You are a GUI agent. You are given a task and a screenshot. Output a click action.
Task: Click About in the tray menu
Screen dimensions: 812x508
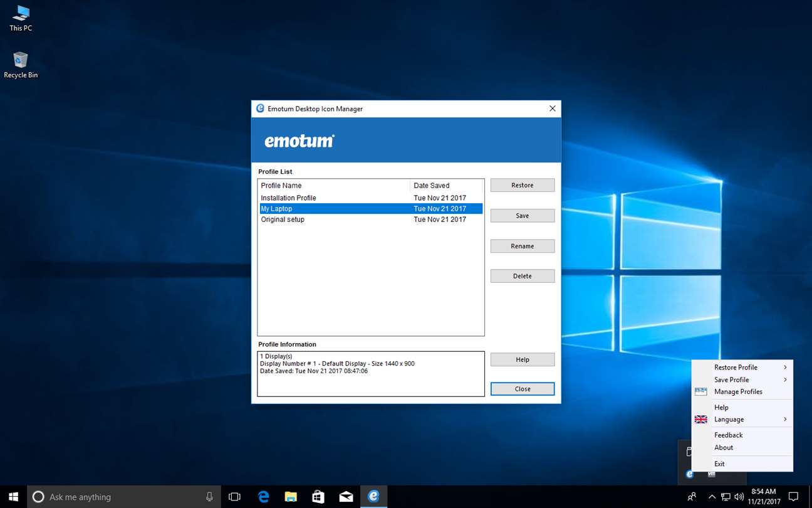click(x=724, y=448)
